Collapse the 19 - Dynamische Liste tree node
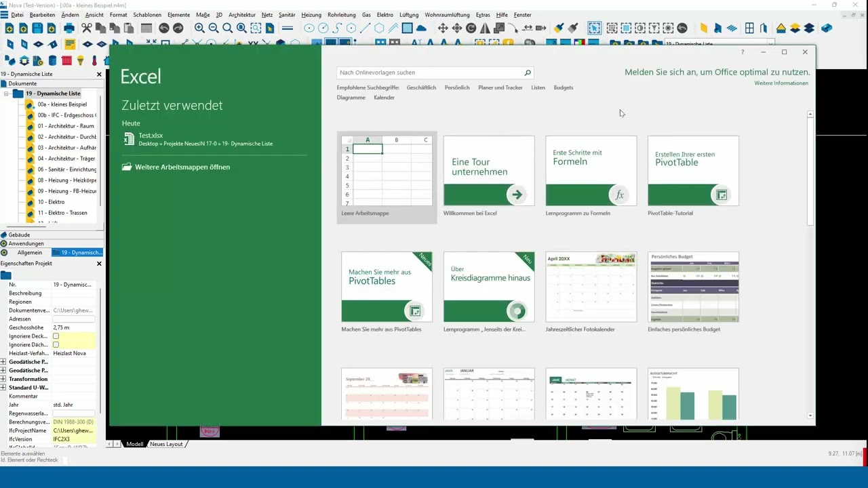 coord(6,94)
